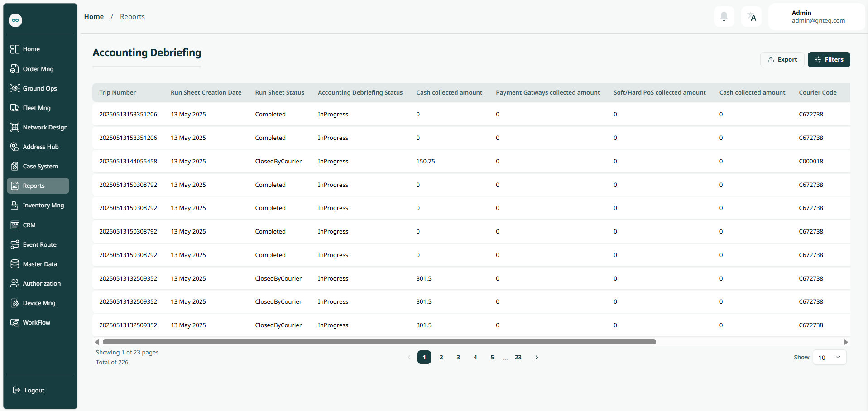Open the Case System menu
The image size is (868, 411).
tap(40, 166)
